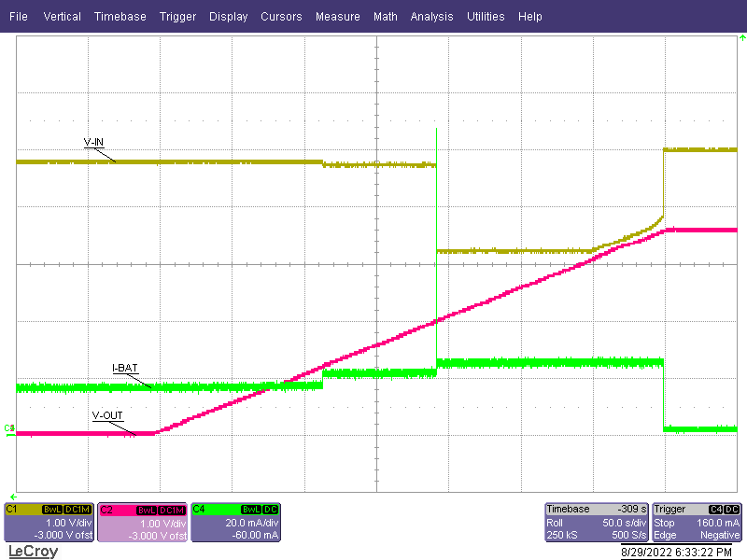Open the green C4 channel descriptor box
The width and height of the screenshot is (747, 560).
(235, 523)
